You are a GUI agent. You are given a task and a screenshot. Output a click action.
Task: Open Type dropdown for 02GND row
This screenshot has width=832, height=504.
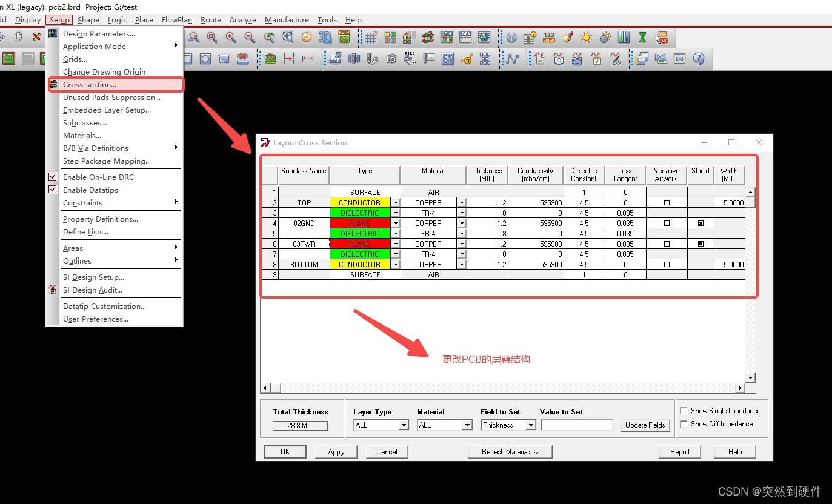tap(396, 224)
